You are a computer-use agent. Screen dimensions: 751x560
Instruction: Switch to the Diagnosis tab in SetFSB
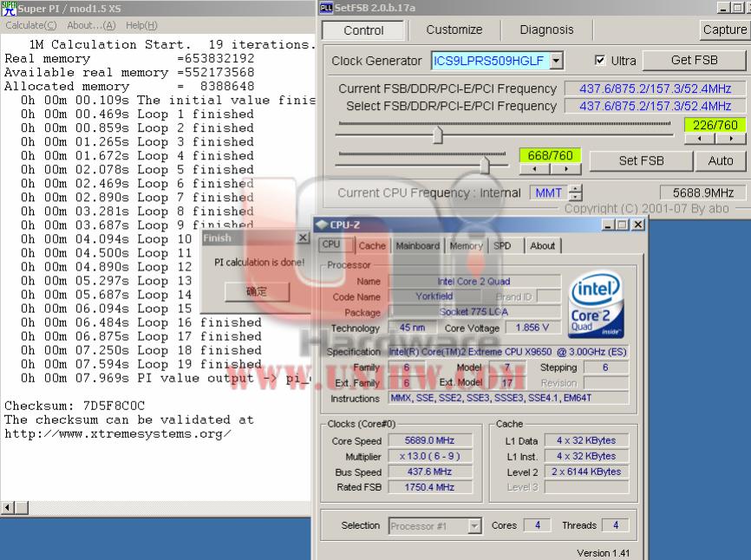click(x=546, y=29)
